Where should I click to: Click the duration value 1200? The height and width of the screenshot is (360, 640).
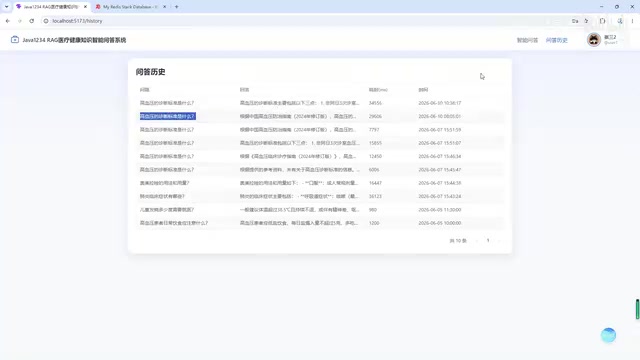pyautogui.click(x=373, y=223)
